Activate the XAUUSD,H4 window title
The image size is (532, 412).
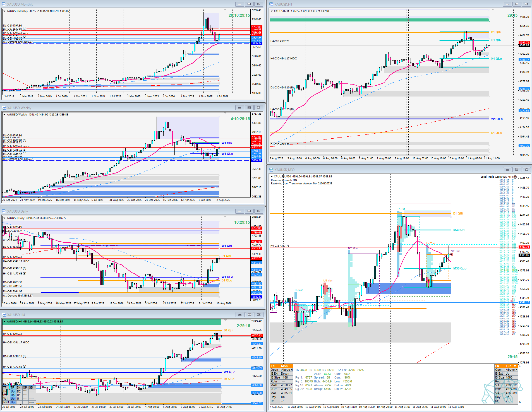[16, 315]
